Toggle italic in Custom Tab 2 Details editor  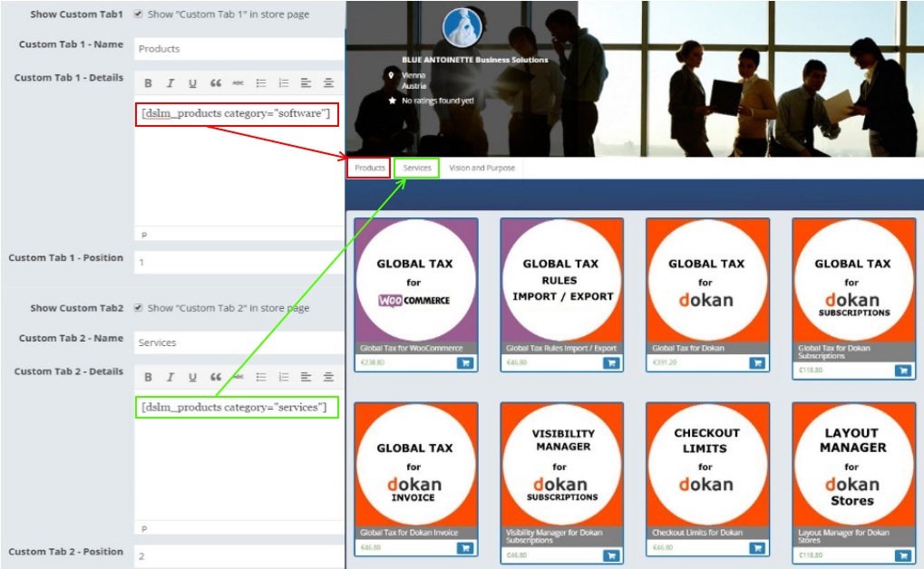[170, 377]
